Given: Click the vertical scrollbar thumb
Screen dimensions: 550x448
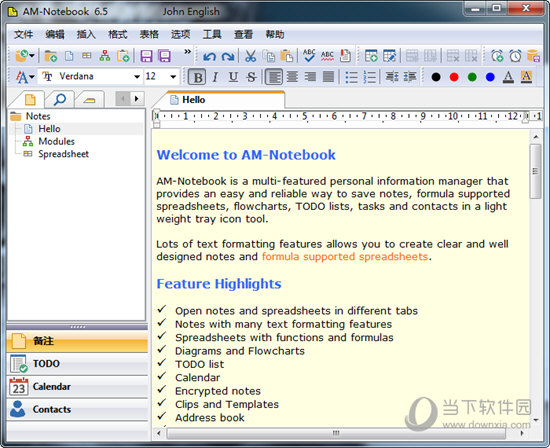Looking at the screenshot, I should coord(535,171).
